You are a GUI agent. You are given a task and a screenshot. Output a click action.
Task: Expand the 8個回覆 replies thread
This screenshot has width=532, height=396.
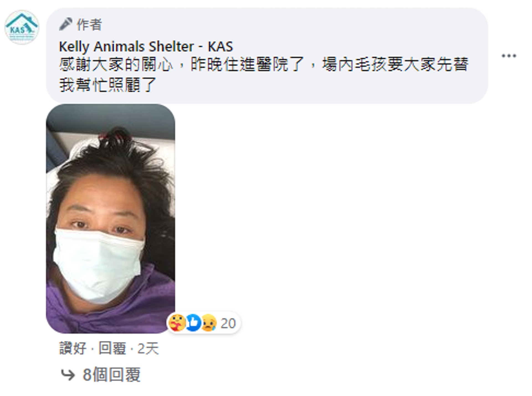(x=112, y=375)
